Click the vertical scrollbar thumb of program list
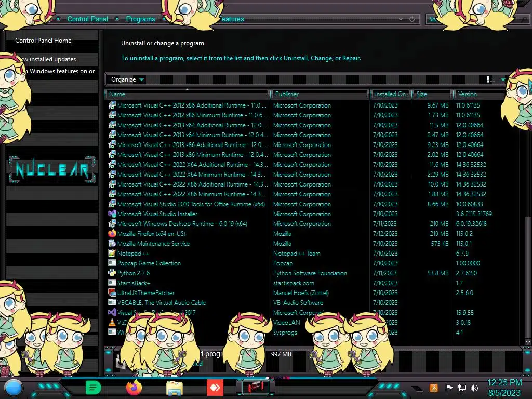This screenshot has height=399, width=532. (x=528, y=276)
